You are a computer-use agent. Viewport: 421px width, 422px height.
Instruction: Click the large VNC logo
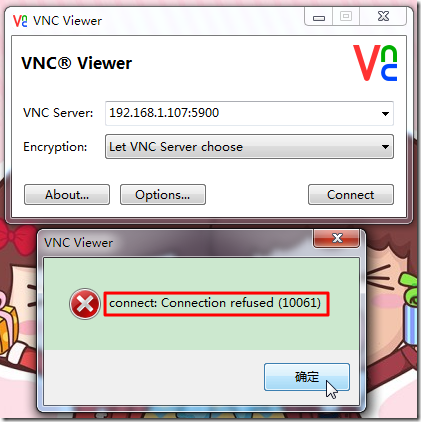click(375, 63)
